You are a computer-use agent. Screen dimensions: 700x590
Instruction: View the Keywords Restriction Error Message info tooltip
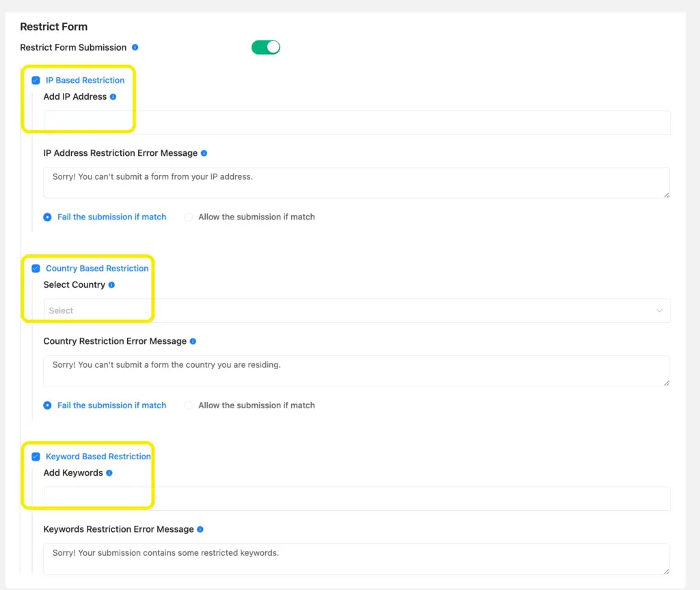(x=200, y=529)
